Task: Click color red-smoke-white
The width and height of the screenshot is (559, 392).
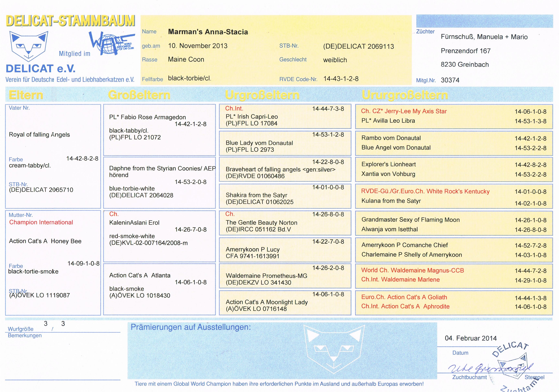Action: click(x=132, y=236)
